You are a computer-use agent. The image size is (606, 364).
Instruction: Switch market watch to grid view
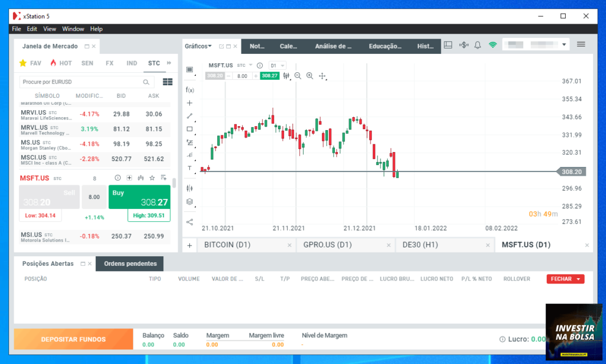click(167, 82)
